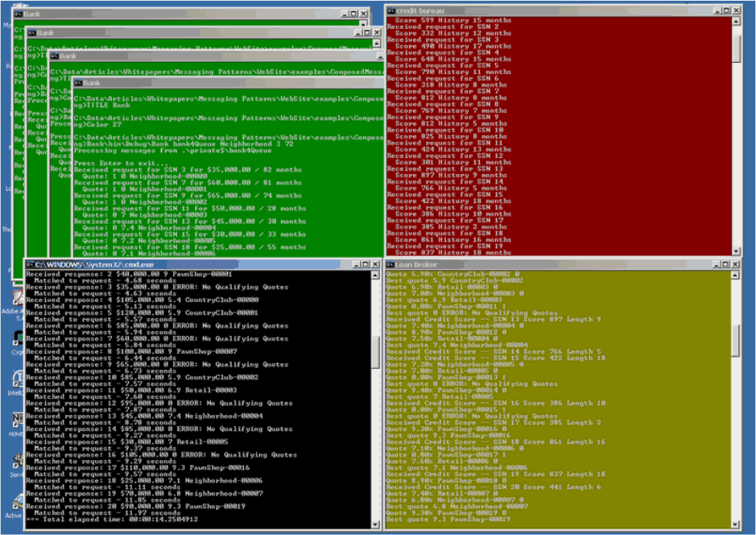Select the nUnit desktop shortcut
756x535 pixels.
pyautogui.click(x=16, y=423)
